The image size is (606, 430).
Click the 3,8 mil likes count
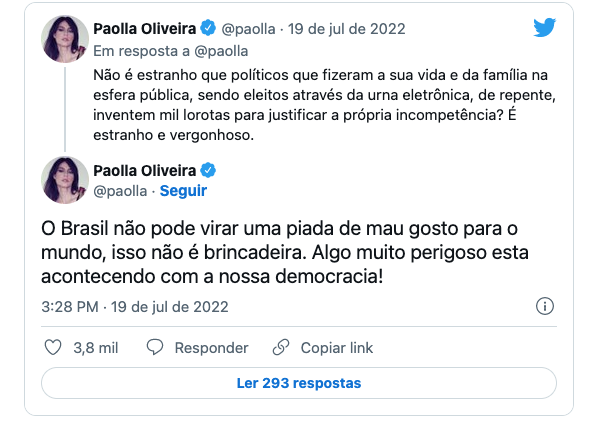(x=97, y=348)
